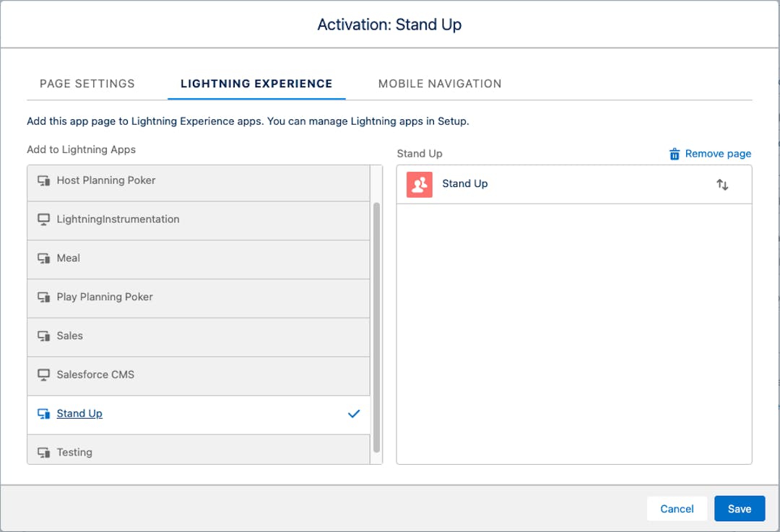Click the Salesforce CMS desktop icon
The width and height of the screenshot is (780, 532).
43,375
